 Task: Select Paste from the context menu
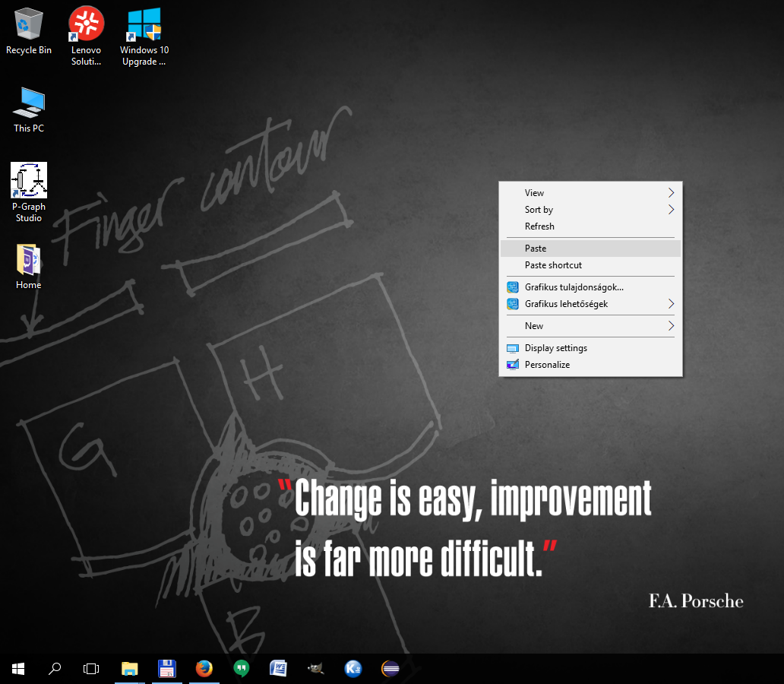coord(590,248)
